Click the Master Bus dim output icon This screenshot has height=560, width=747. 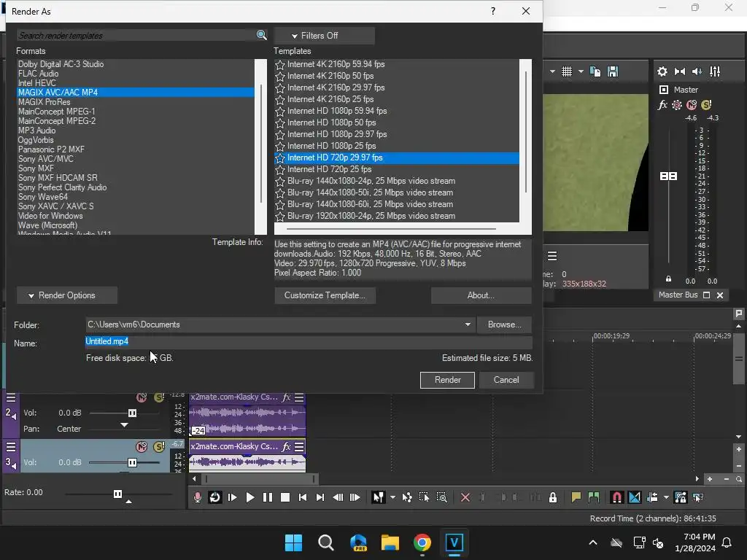point(697,71)
